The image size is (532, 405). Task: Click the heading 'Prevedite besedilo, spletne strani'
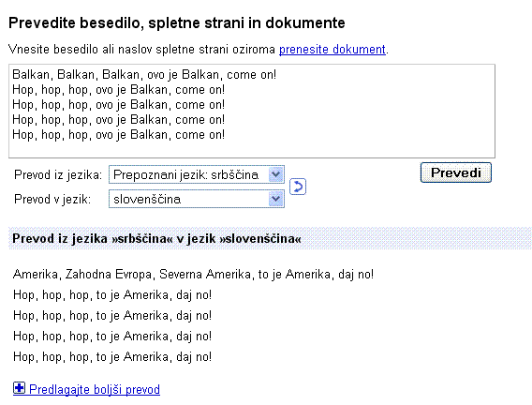pos(177,23)
